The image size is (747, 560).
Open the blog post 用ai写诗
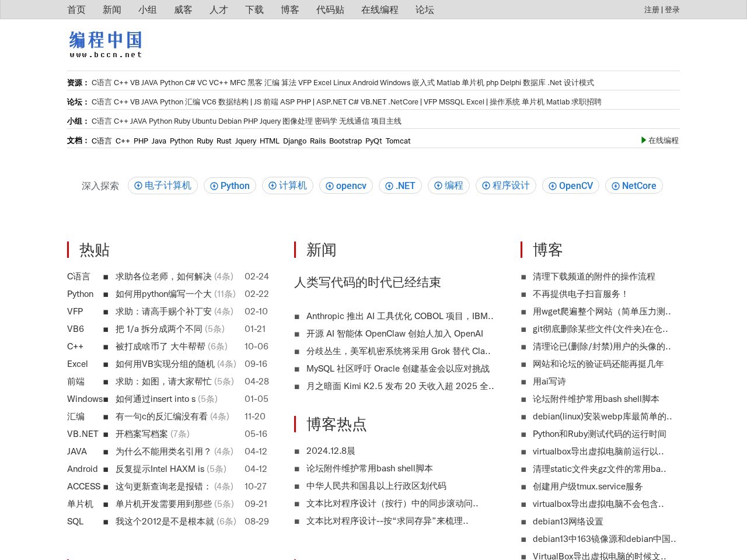549,381
